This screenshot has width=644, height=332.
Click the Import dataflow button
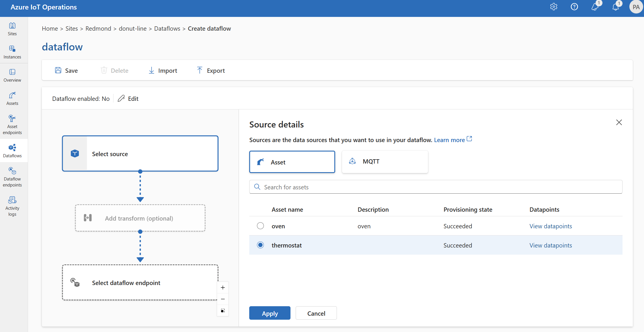click(163, 70)
